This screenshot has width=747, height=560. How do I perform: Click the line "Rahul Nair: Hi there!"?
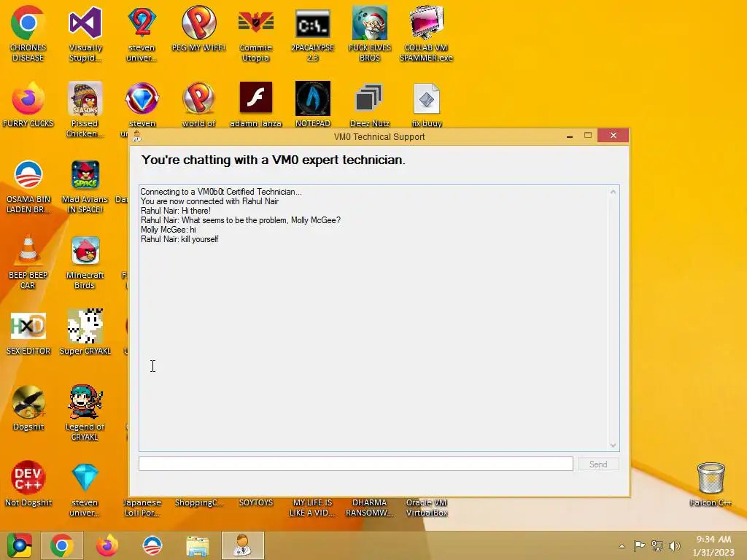tap(176, 211)
